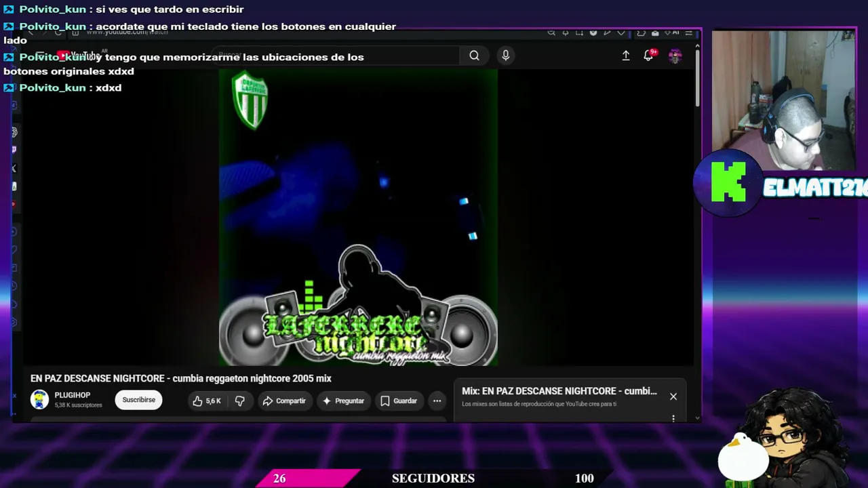Open the more actions three-dot menu
Screen dimensions: 868x488
[x=437, y=401]
